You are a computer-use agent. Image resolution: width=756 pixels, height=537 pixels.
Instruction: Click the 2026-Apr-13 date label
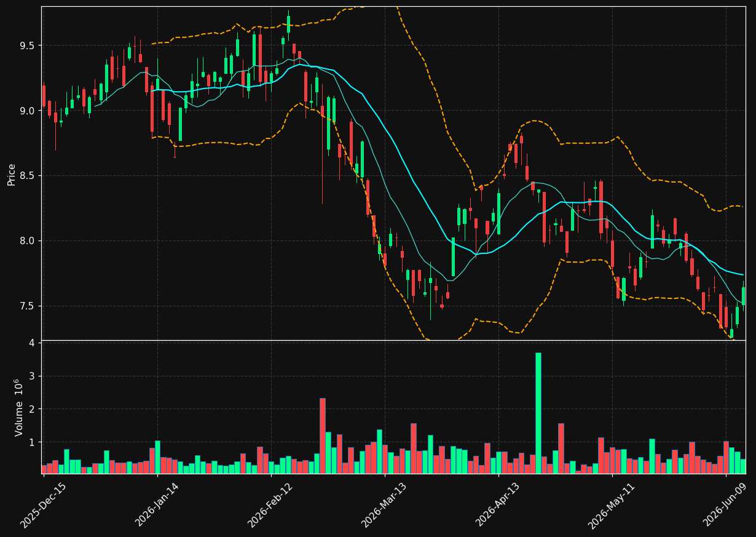pos(498,505)
